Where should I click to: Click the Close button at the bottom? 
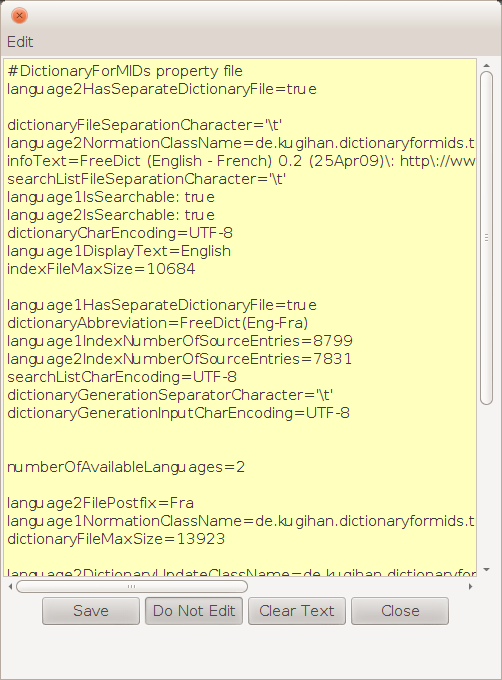[x=400, y=611]
